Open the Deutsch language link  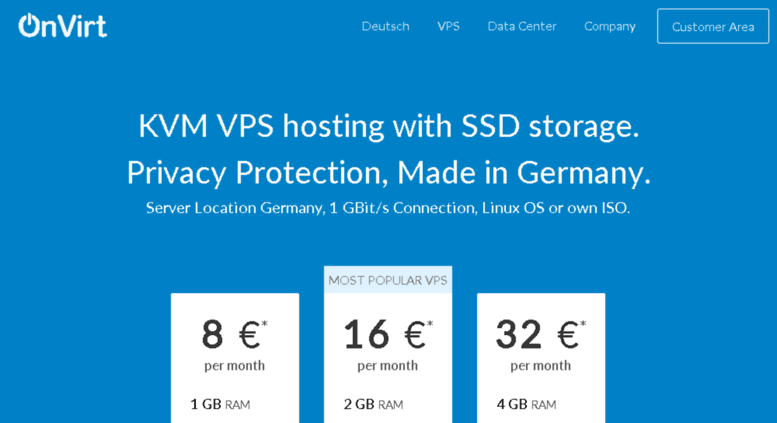click(x=386, y=26)
